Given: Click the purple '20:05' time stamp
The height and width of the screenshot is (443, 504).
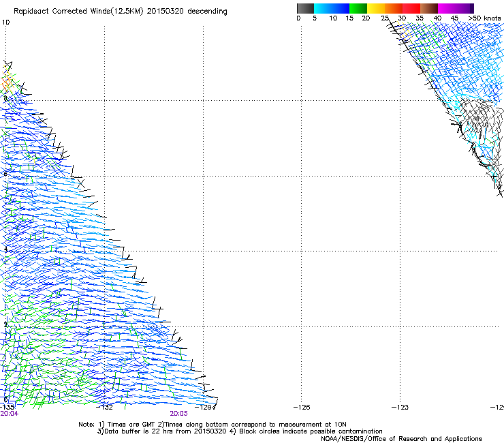Looking at the screenshot, I should [x=178, y=414].
